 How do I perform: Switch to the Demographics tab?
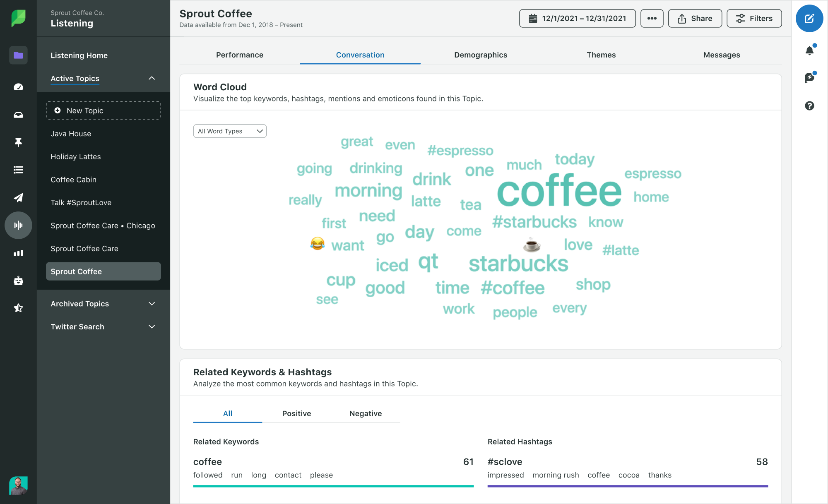(481, 54)
